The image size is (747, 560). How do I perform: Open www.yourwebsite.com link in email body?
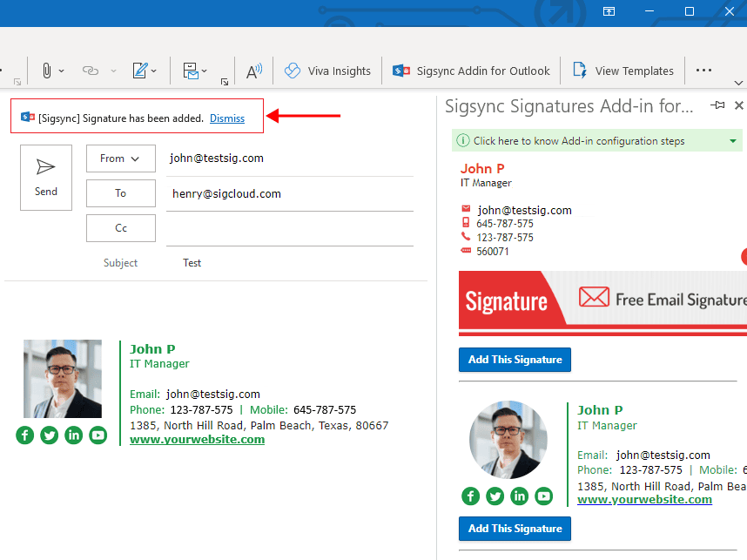tap(197, 440)
